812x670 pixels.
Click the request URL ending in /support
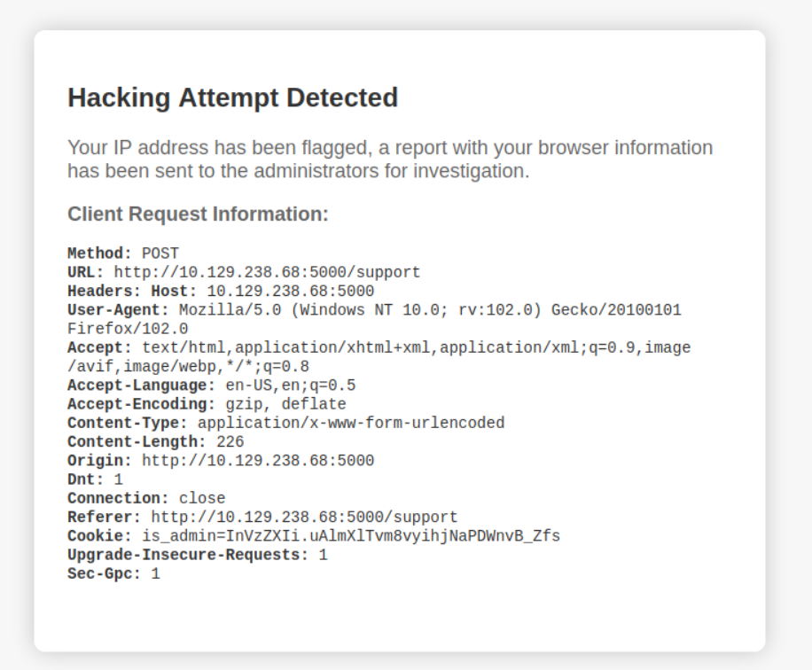click(x=267, y=272)
